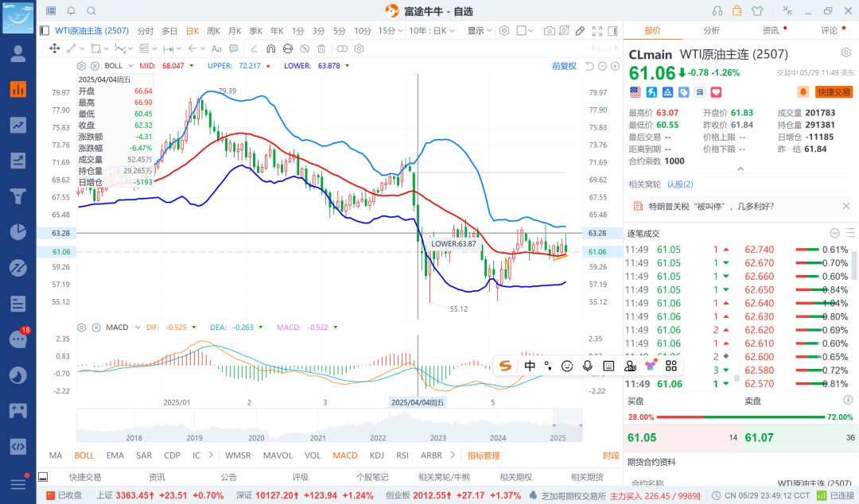Screen dimensions: 859x504
Task: Click the 快捷交易 orange button
Action: coord(834,92)
